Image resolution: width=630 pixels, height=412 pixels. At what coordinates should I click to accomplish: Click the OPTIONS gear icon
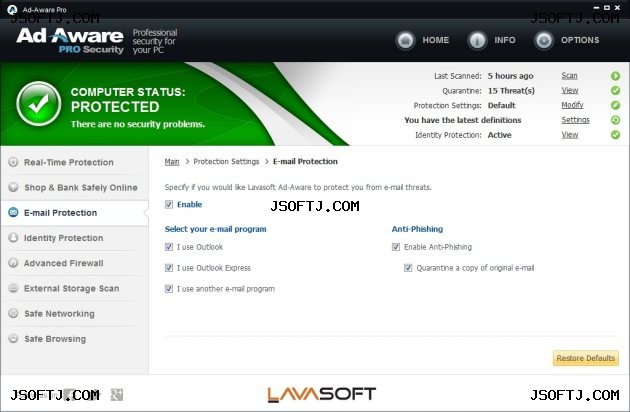coord(544,40)
